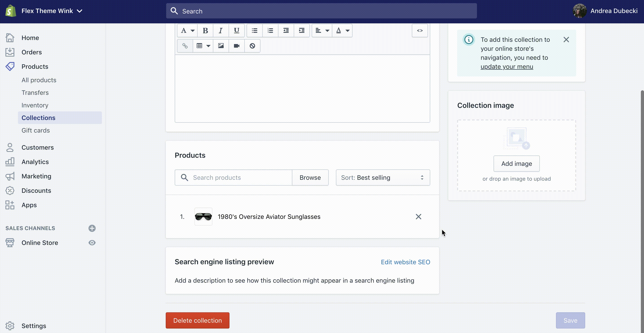Screen dimensions: 644x333
Task: Remove 1980's Oversize Aviator Sunglasses product
Action: tap(418, 217)
